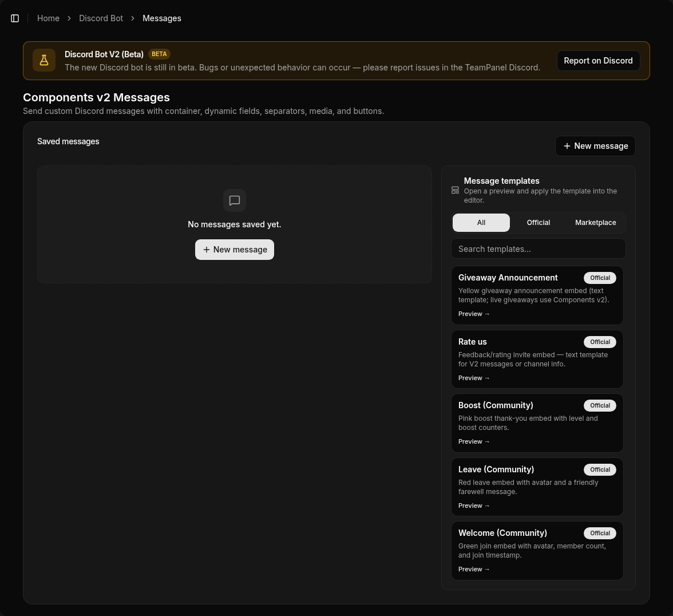Go to Home breadcrumb
This screenshot has height=616, width=673.
[48, 18]
